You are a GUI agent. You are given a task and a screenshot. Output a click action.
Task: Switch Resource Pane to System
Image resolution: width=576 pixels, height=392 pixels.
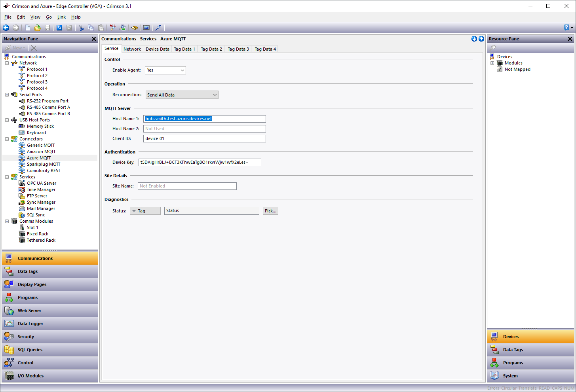pyautogui.click(x=530, y=376)
